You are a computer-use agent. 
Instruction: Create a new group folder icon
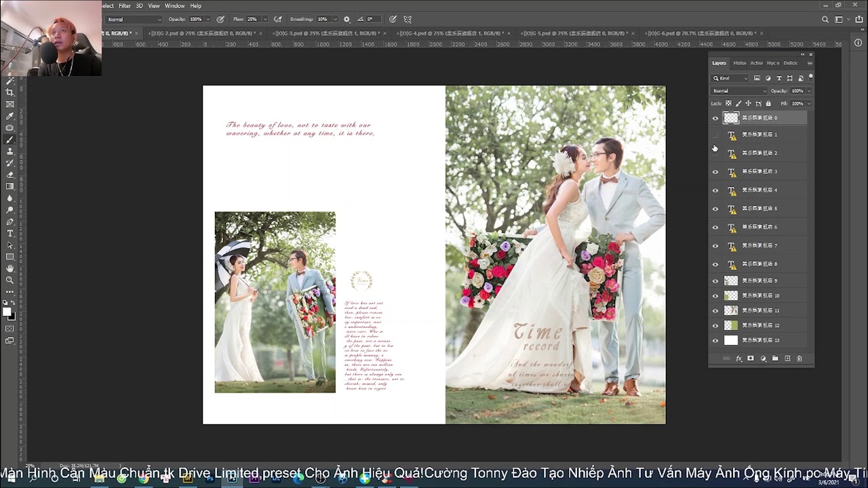coord(775,359)
